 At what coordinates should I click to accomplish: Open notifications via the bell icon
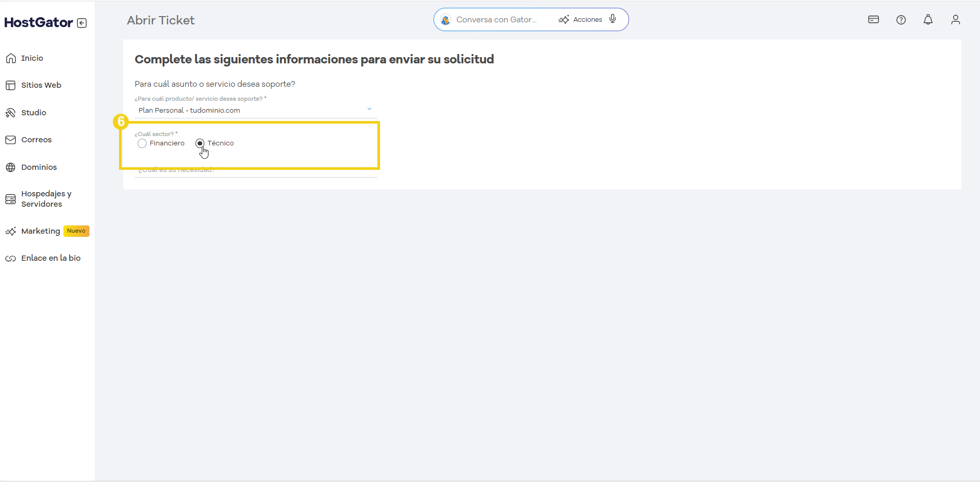click(x=929, y=19)
